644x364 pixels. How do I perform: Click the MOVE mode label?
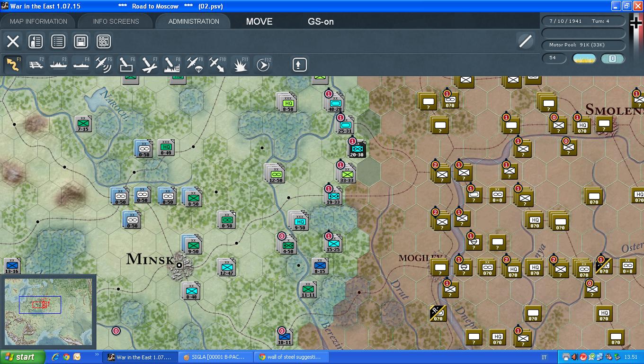[x=259, y=21]
